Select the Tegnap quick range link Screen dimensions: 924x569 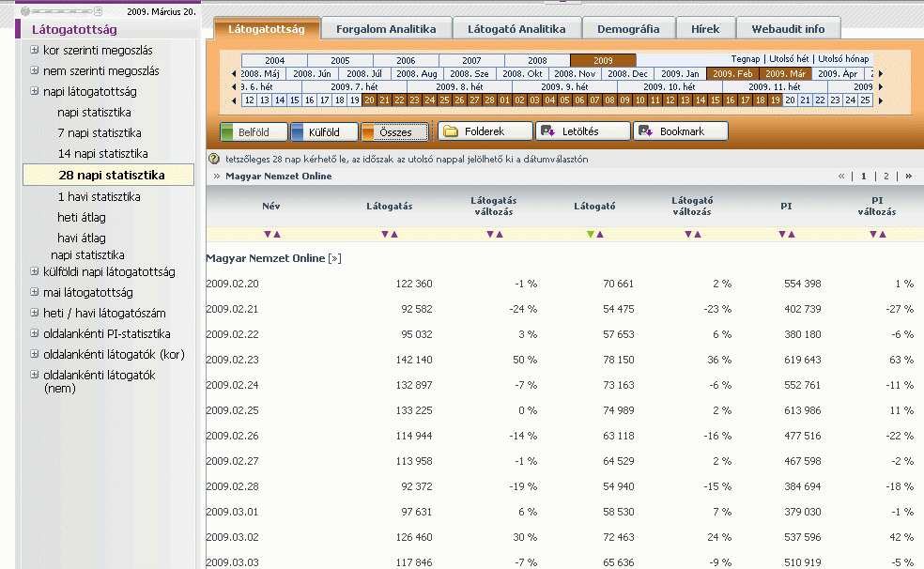coord(746,59)
